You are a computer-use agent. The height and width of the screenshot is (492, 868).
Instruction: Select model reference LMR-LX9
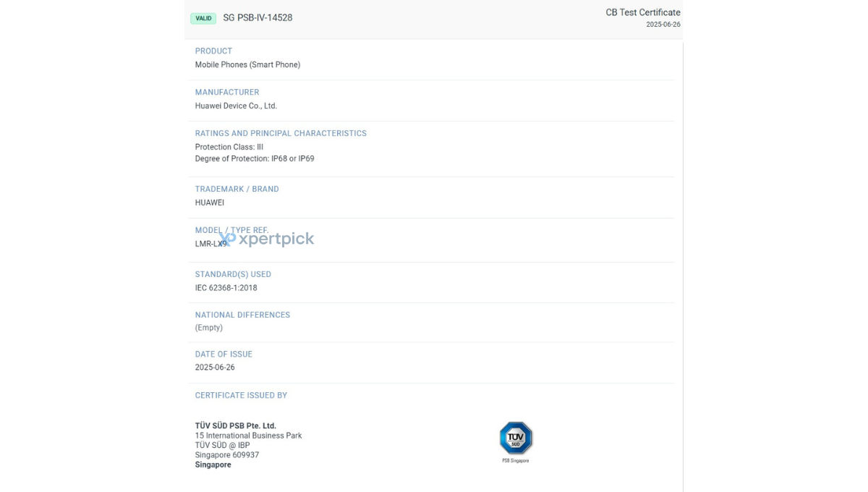(210, 244)
